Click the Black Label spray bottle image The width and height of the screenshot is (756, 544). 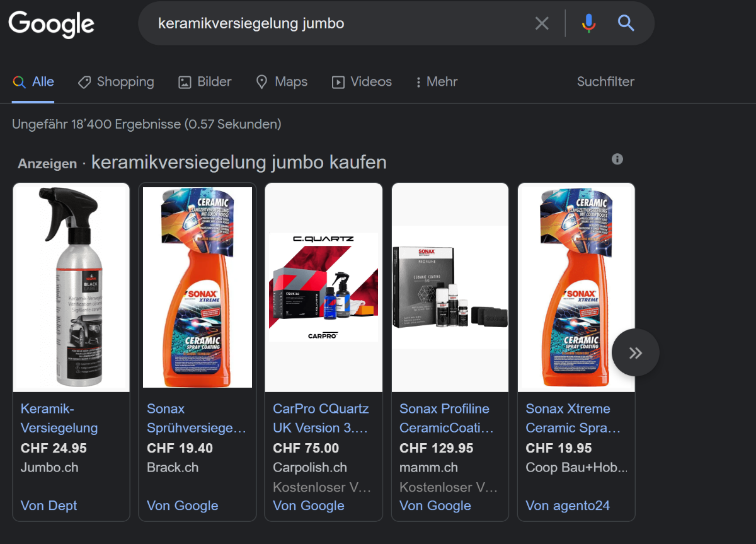(x=71, y=287)
